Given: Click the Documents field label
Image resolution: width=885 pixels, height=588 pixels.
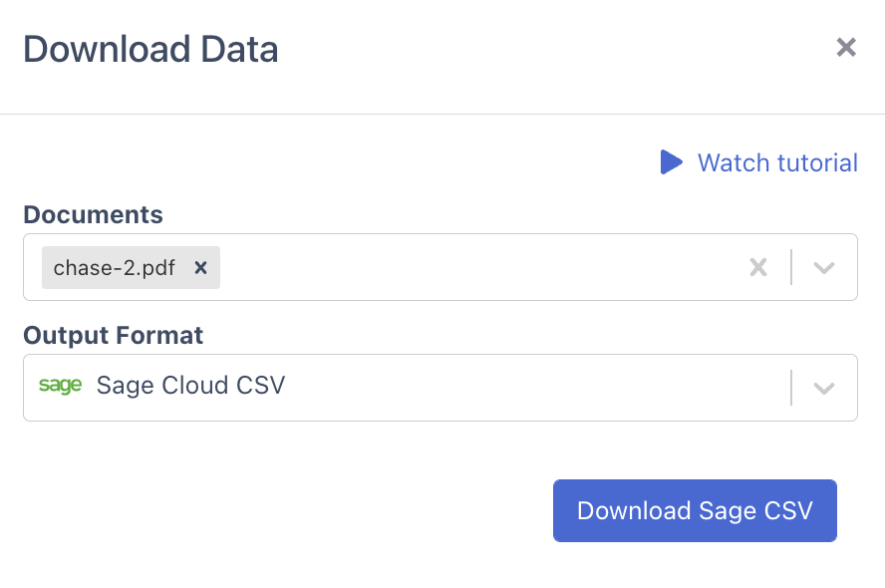Looking at the screenshot, I should [93, 214].
